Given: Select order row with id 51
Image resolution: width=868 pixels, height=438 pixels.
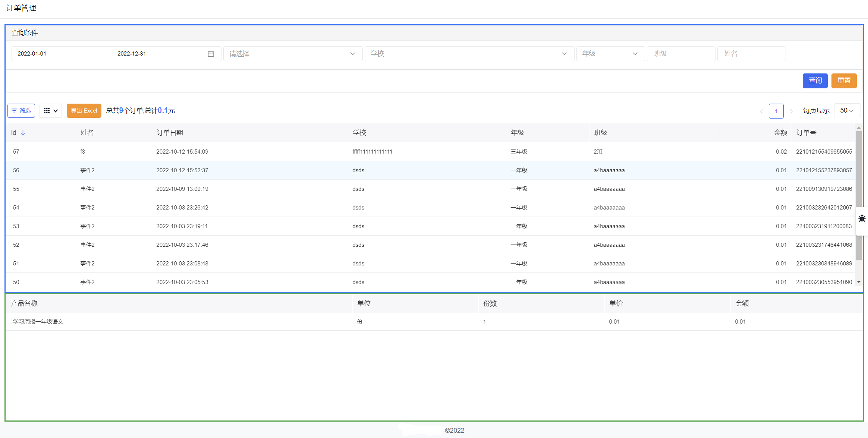Looking at the screenshot, I should pos(430,264).
